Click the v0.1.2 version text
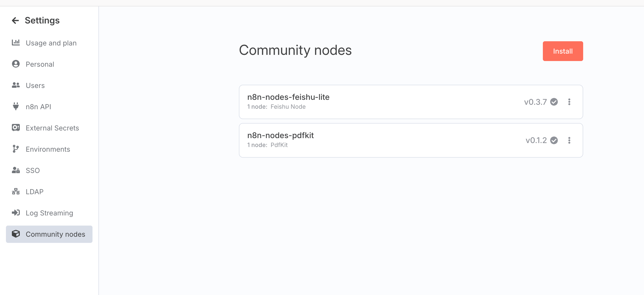This screenshot has height=295, width=644. click(x=536, y=140)
